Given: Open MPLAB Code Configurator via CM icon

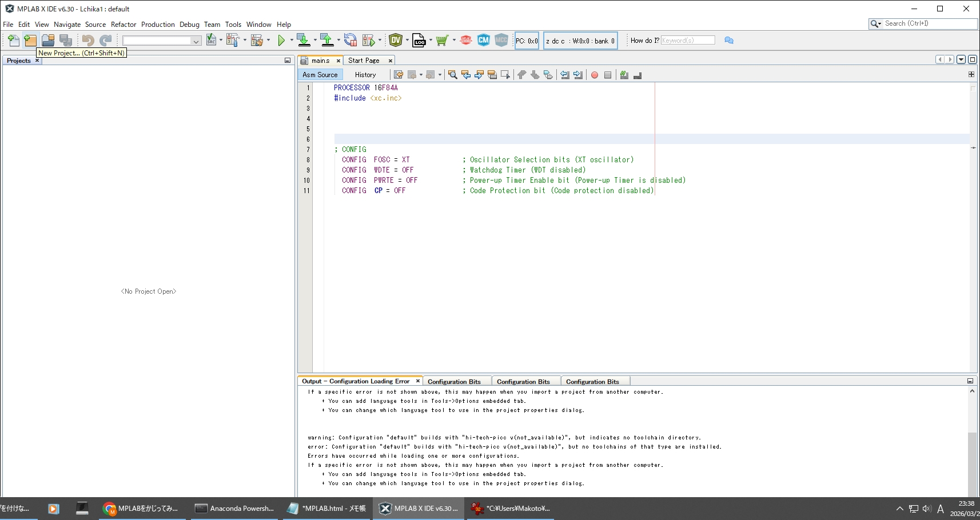Looking at the screenshot, I should point(484,41).
